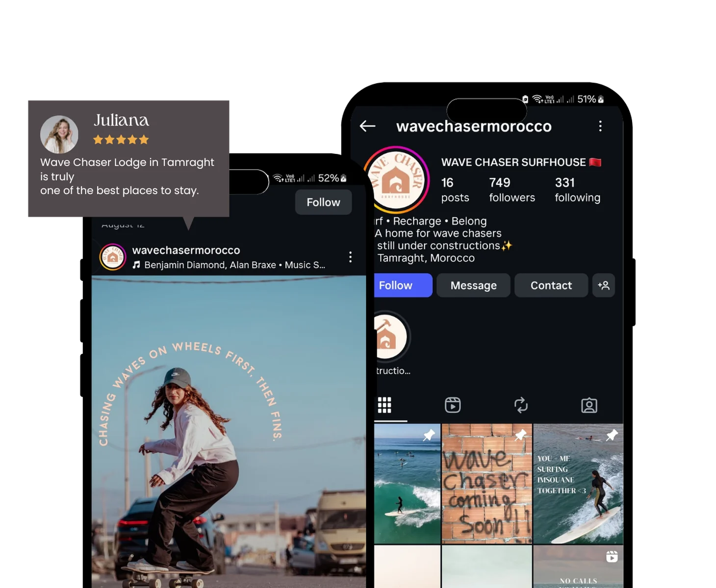The image size is (716, 588).
Task: Tap the back arrow on the profile header
Action: click(x=367, y=126)
